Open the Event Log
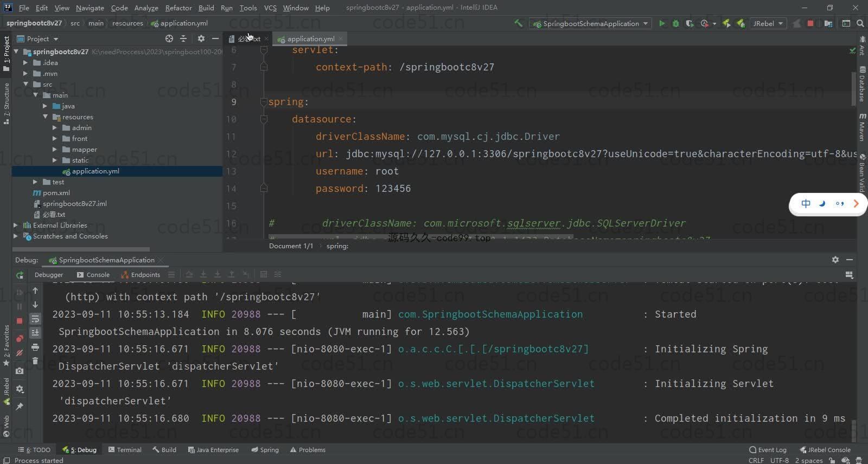Screen dimensions: 868x464 768,450
